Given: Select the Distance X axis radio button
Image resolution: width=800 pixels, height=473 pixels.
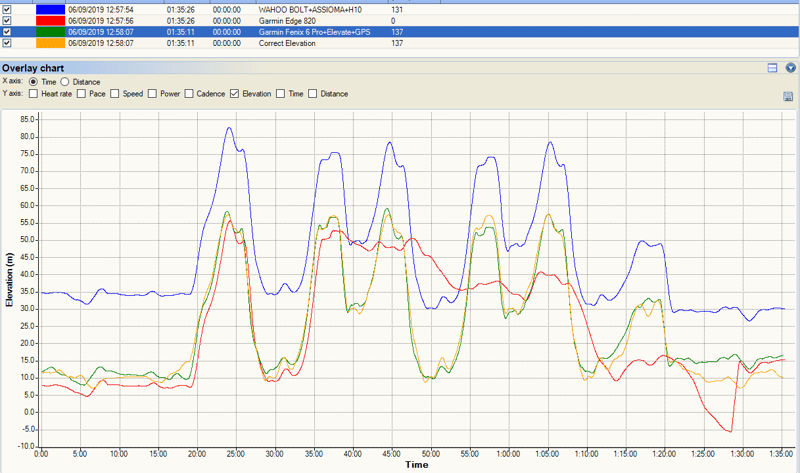Looking at the screenshot, I should point(66,81).
